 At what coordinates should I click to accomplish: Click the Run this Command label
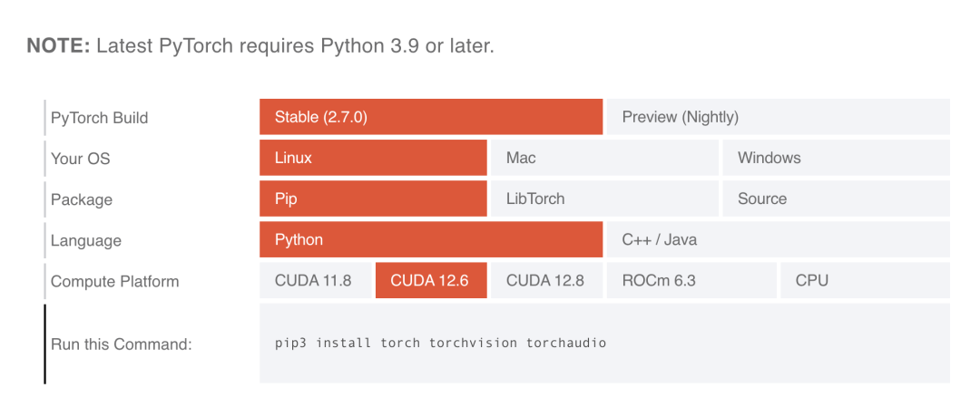[x=122, y=344]
